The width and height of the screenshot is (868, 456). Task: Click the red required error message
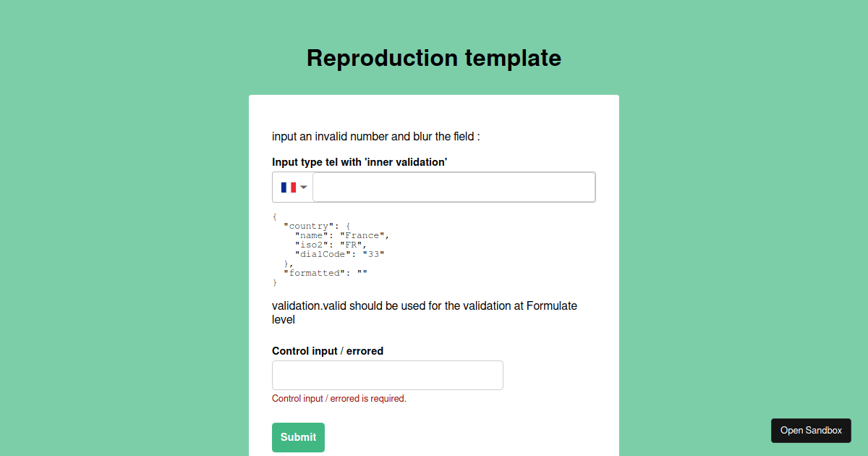click(x=339, y=399)
